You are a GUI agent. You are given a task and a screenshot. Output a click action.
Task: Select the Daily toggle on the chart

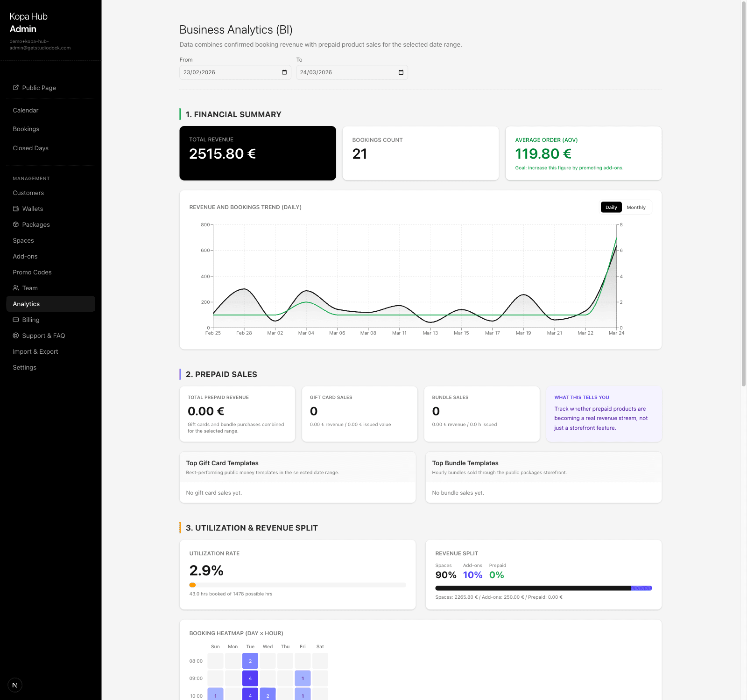pyautogui.click(x=611, y=207)
